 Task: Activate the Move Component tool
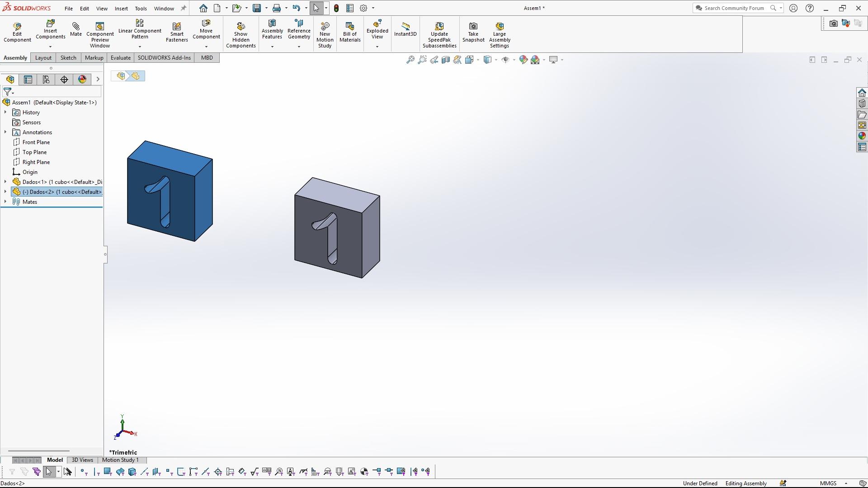click(206, 30)
